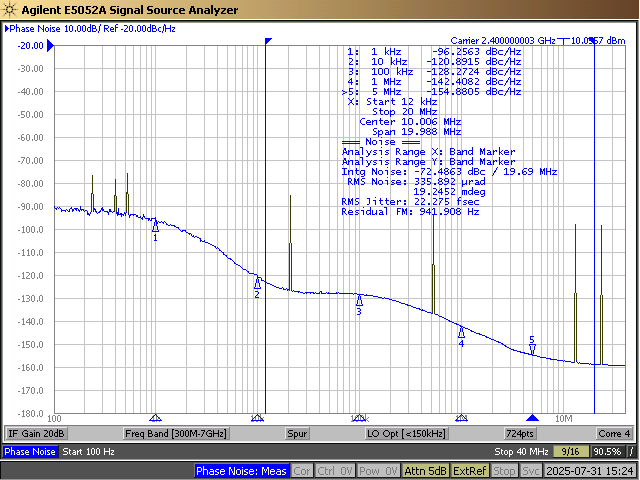
Task: Click the Intg Noise -72.4863 dBc value
Action: [449, 172]
